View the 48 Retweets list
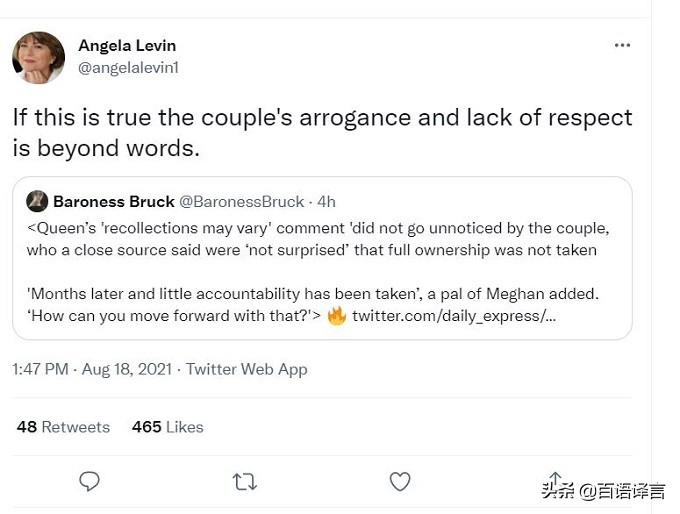The image size is (680, 514). 63,427
